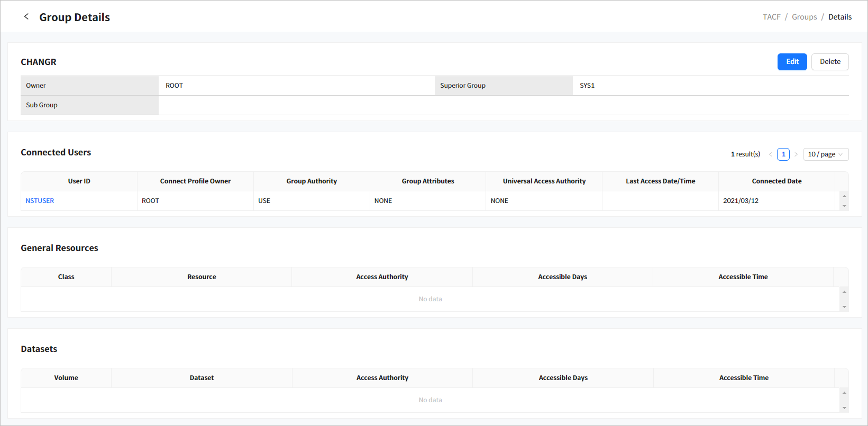
Task: Click the User ID column header
Action: [x=79, y=181]
